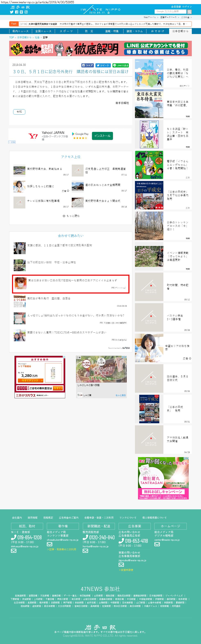Open バスケ小学生3×3選手権 sidebar card
Viewport: 201px width, 644px height.
pos(163,317)
